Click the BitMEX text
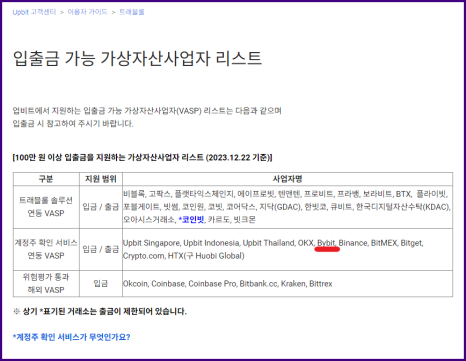Screen dimensions: 466x361 [384, 243]
